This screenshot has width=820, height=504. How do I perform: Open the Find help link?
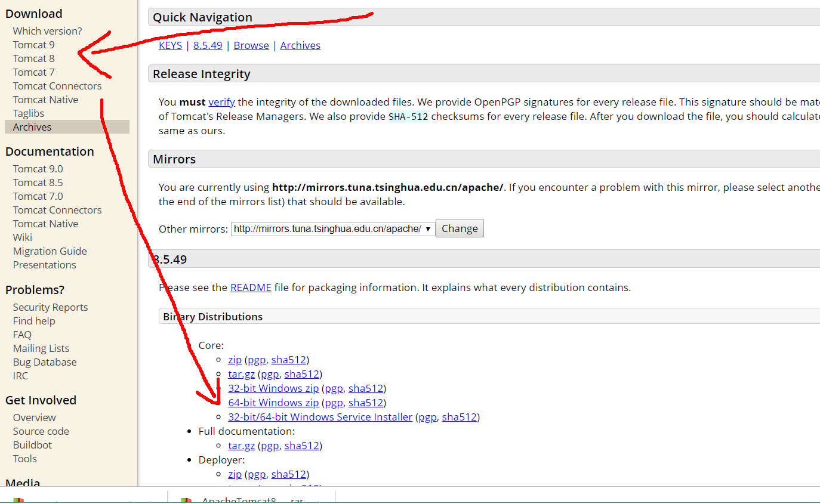(x=34, y=321)
